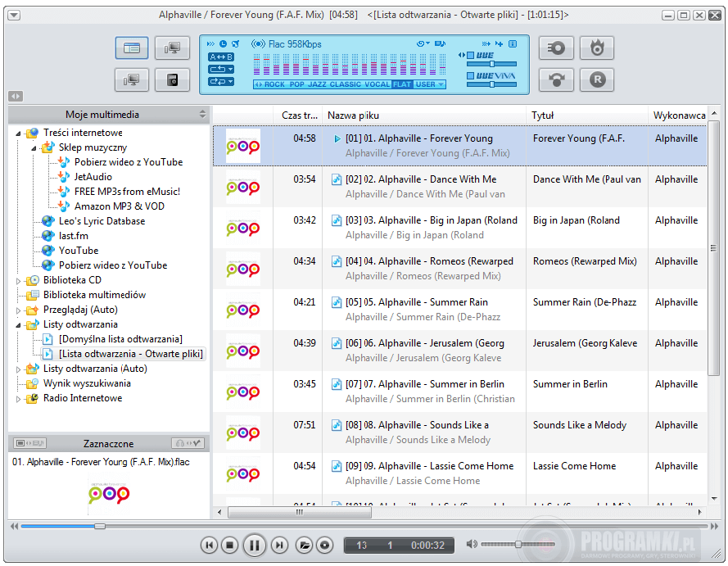Enable the BBE effect checkbox

470,55
